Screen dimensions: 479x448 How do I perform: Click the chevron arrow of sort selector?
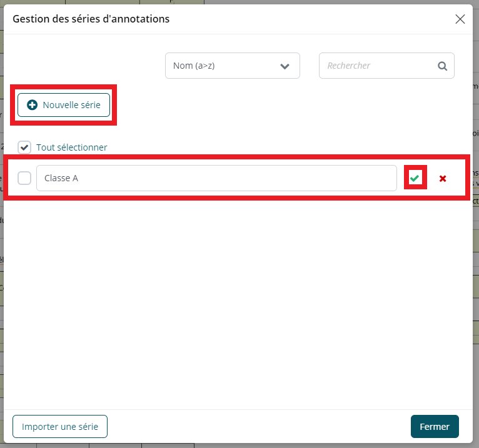click(285, 66)
